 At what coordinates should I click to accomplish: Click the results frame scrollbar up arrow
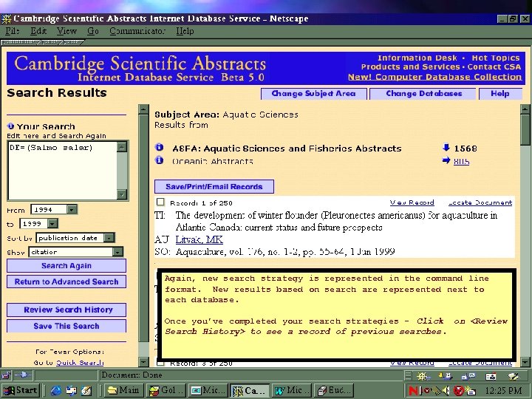click(525, 109)
